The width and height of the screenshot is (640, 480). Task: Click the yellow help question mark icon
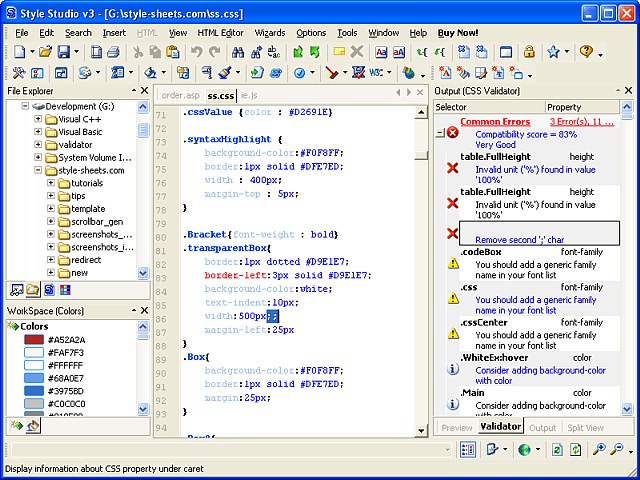pos(586,51)
